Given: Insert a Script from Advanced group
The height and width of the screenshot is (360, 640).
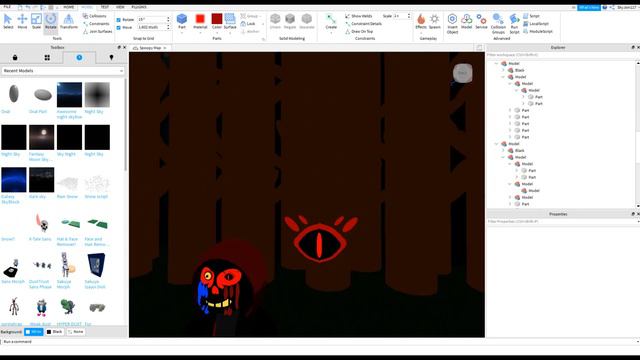Looking at the screenshot, I should click(x=531, y=16).
